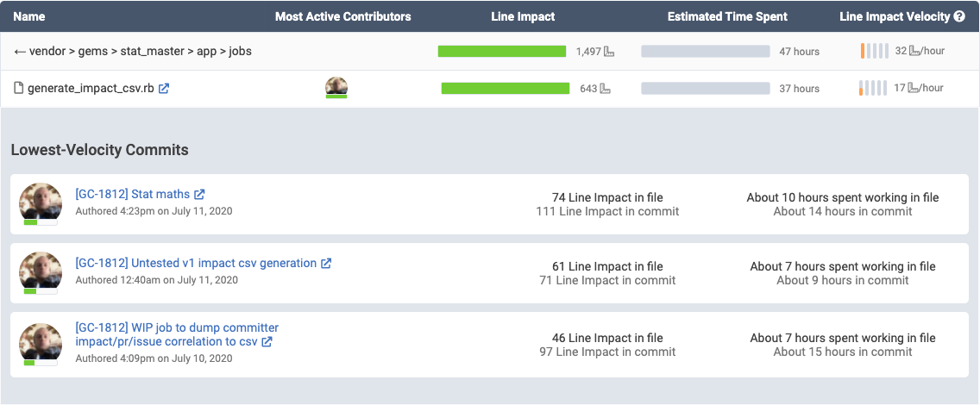
Task: Click external link icon after WIP job commit
Action: pyautogui.click(x=267, y=342)
